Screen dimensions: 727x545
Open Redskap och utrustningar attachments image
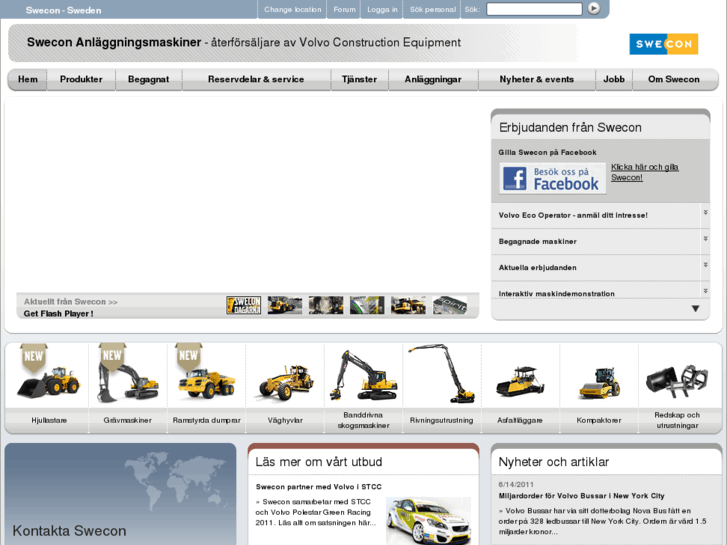pos(677,381)
